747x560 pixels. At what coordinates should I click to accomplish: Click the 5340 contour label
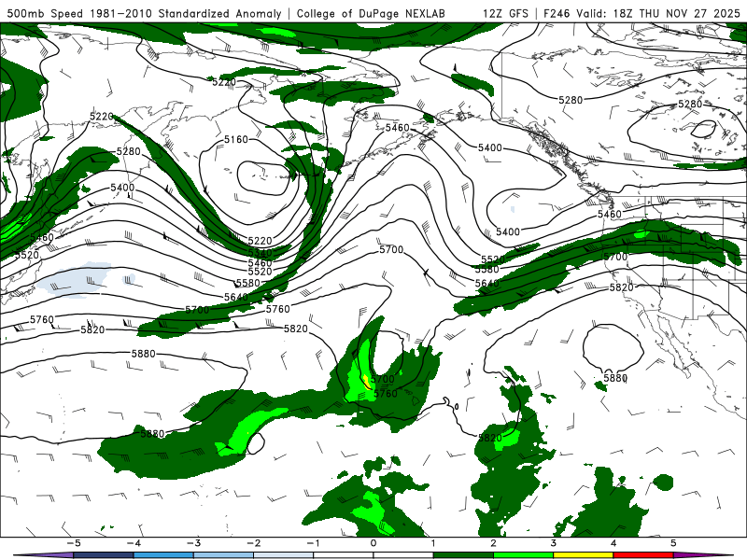[261, 252]
